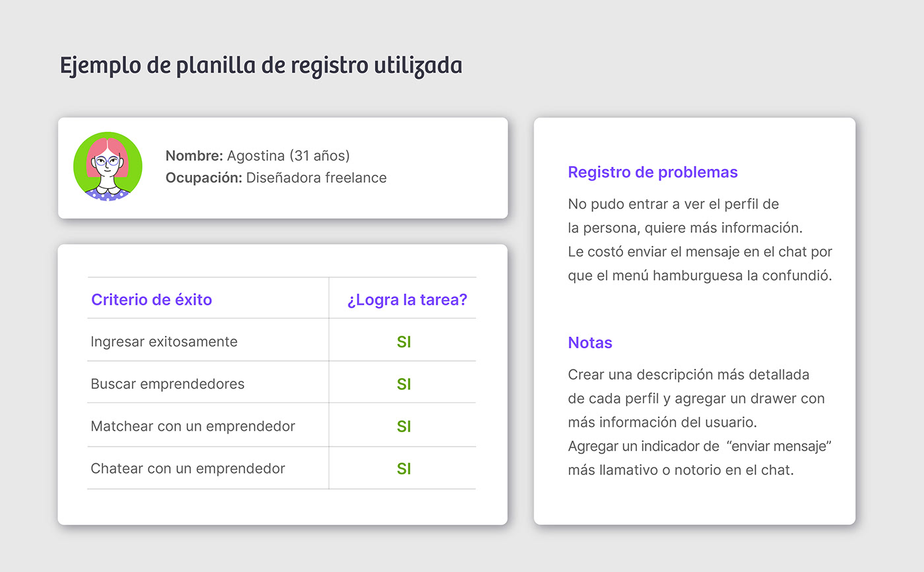Click Agostina's avatar illustration
Image resolution: width=924 pixels, height=572 pixels.
pyautogui.click(x=108, y=166)
